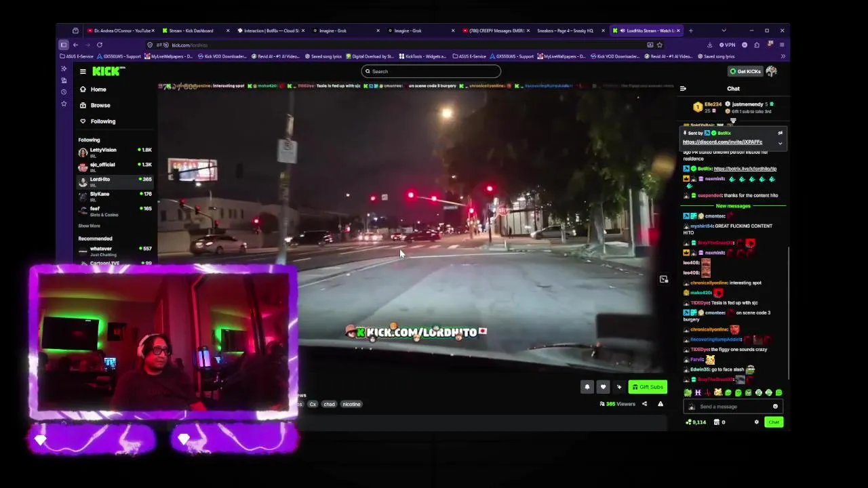This screenshot has height=488, width=868.
Task: Open browser sidebar bookmarks star icon
Action: pos(64,104)
